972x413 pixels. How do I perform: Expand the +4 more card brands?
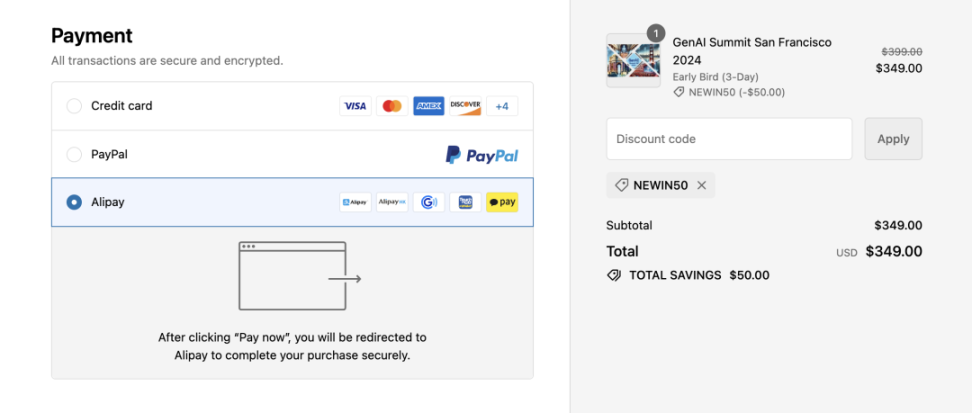pyautogui.click(x=502, y=106)
